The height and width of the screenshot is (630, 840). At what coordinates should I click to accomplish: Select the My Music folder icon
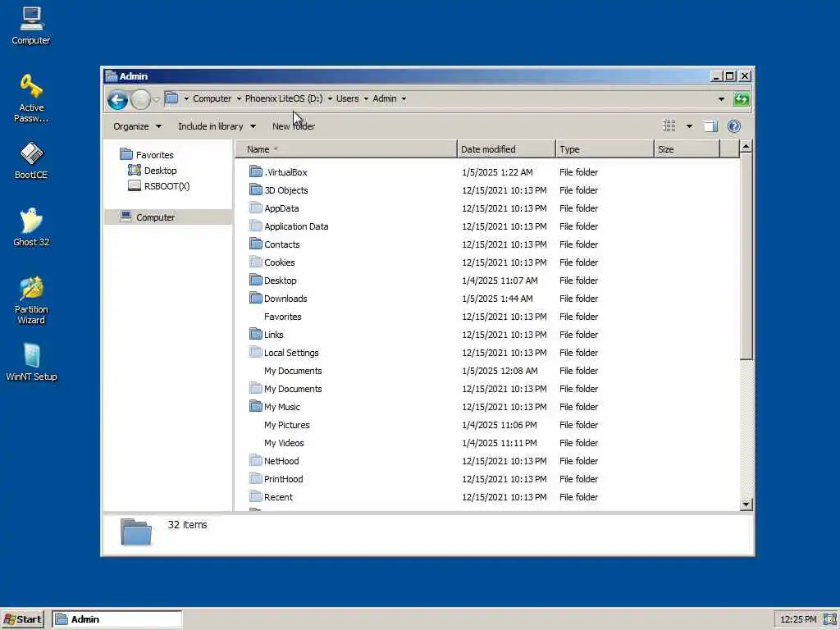point(256,406)
